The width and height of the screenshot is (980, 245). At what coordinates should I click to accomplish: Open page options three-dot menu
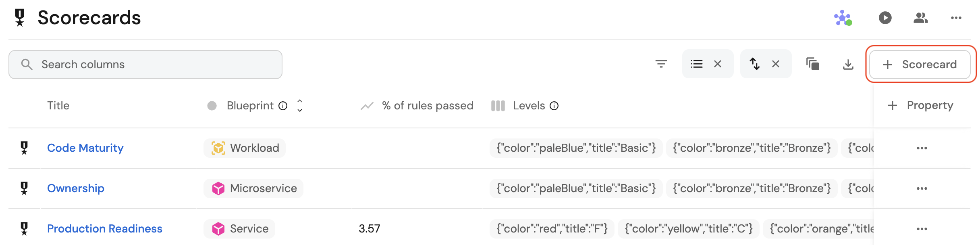[x=956, y=18]
